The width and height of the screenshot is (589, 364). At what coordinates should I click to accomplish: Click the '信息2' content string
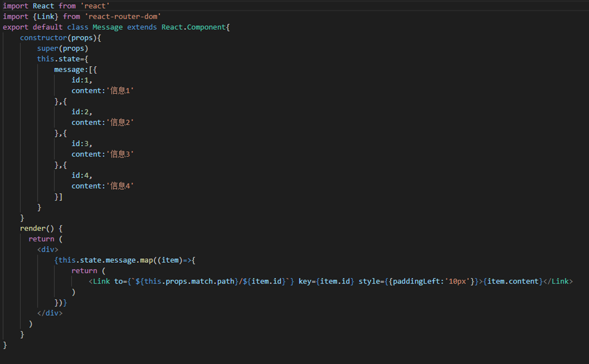pyautogui.click(x=120, y=122)
